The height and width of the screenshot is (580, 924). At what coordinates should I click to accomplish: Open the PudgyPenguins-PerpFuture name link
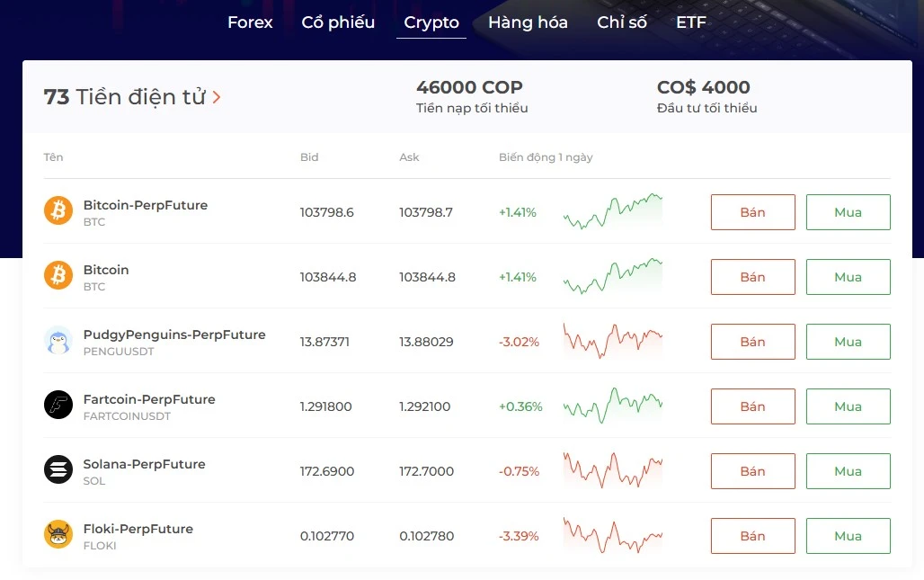tap(174, 335)
